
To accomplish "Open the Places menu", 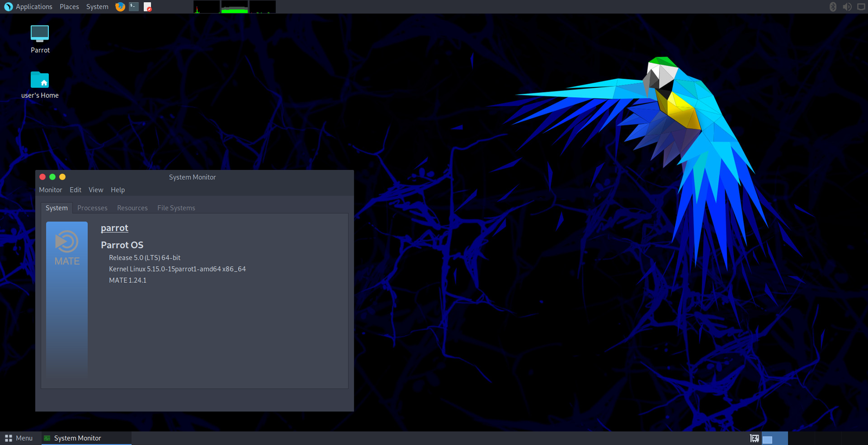I will [x=69, y=7].
